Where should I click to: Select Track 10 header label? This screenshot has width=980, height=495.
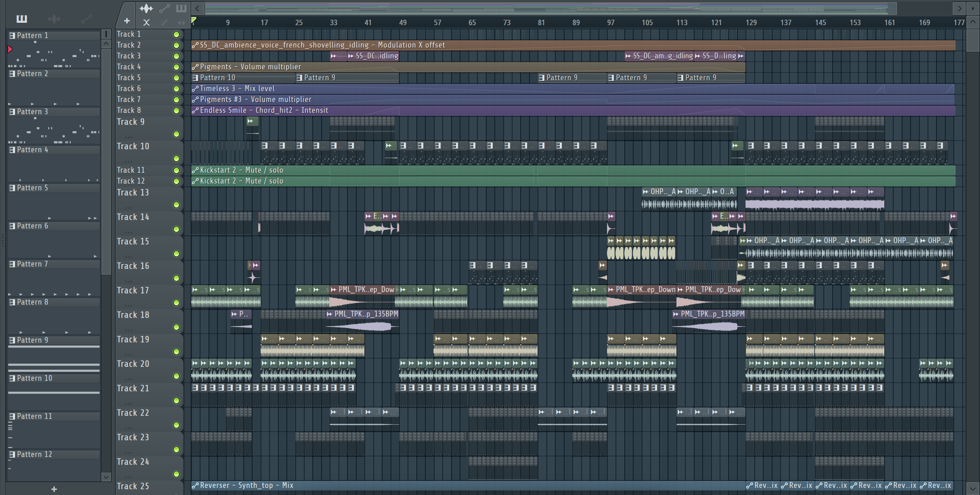click(x=133, y=147)
